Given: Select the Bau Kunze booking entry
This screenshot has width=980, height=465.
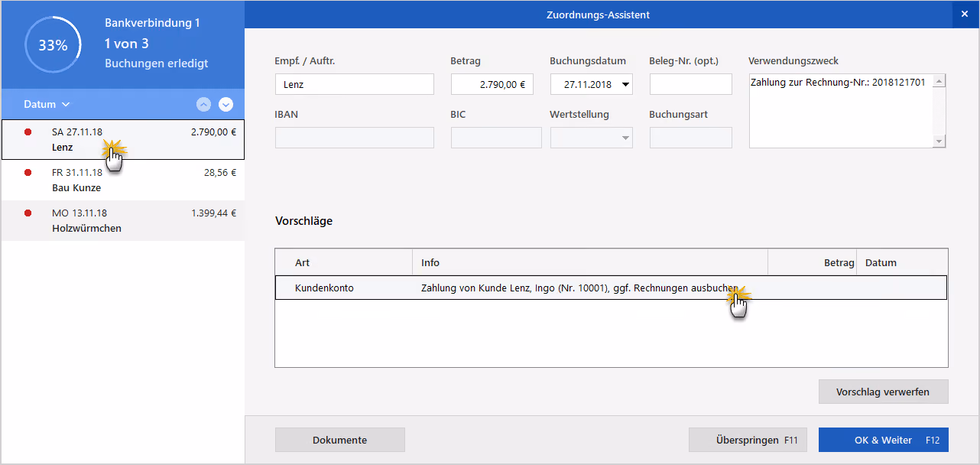Looking at the screenshot, I should [123, 180].
